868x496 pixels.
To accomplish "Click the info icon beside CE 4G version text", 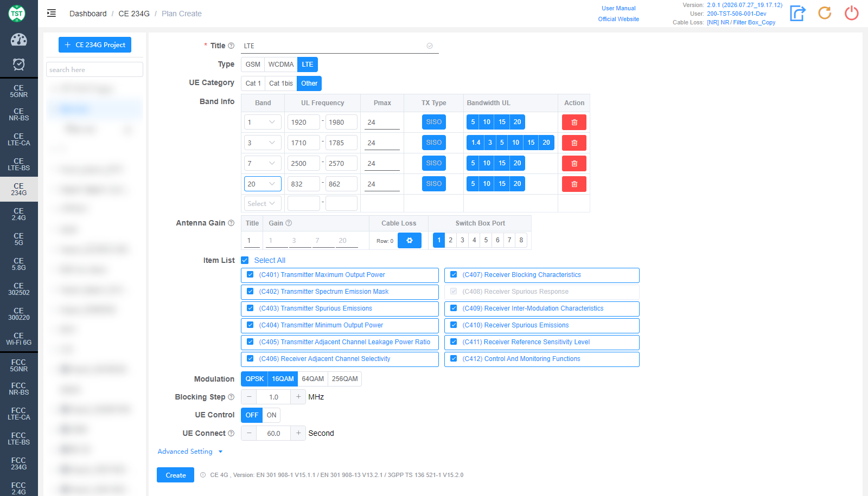I will [x=203, y=475].
